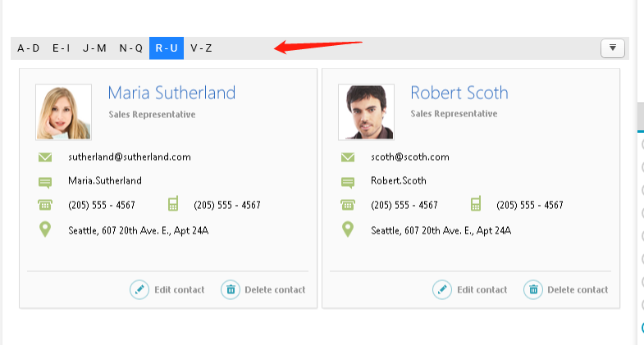
Task: Click Robert Scoth's email envelope icon
Action: 348,157
